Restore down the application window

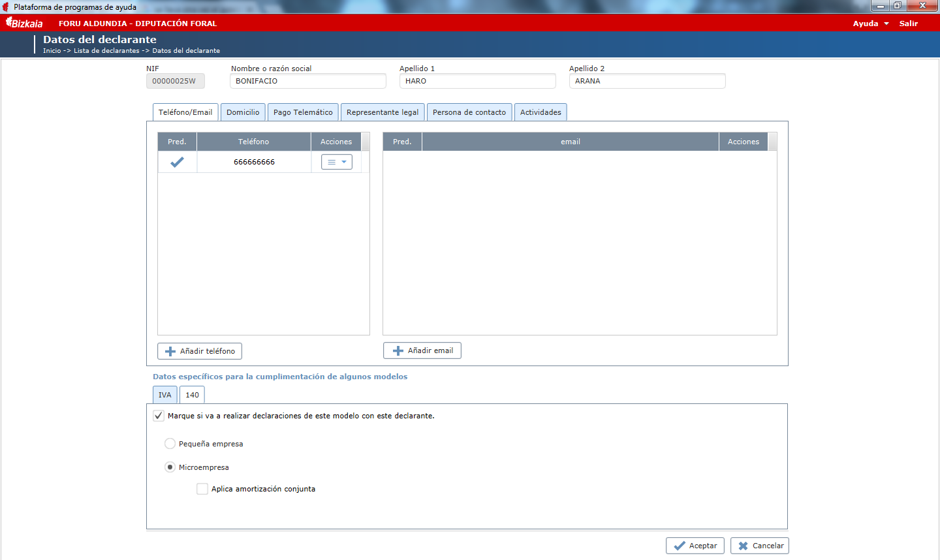898,6
